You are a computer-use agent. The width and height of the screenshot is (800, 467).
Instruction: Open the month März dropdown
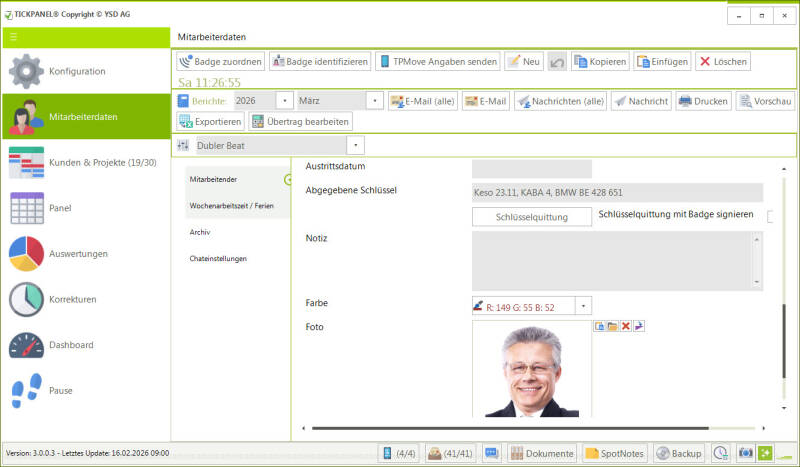[x=374, y=101]
